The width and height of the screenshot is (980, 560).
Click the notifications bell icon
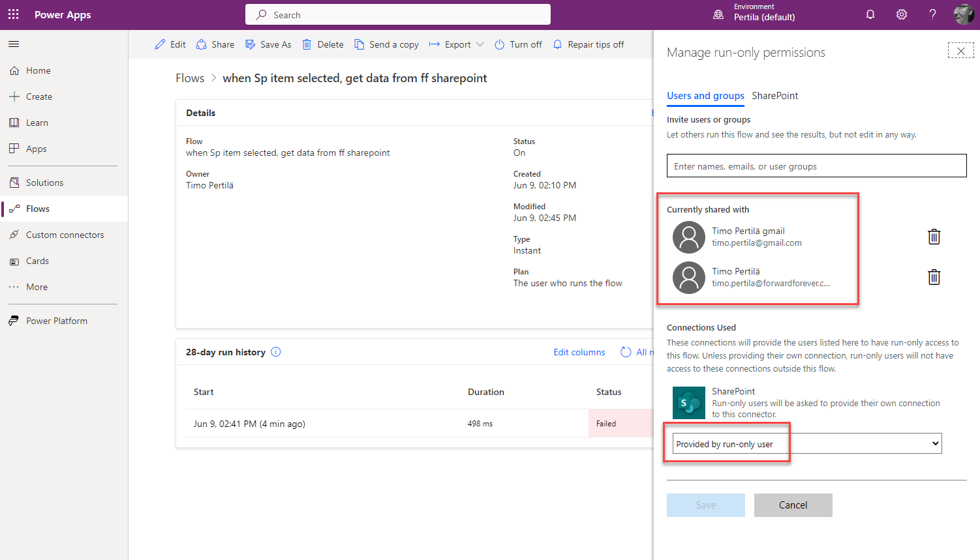pos(870,14)
